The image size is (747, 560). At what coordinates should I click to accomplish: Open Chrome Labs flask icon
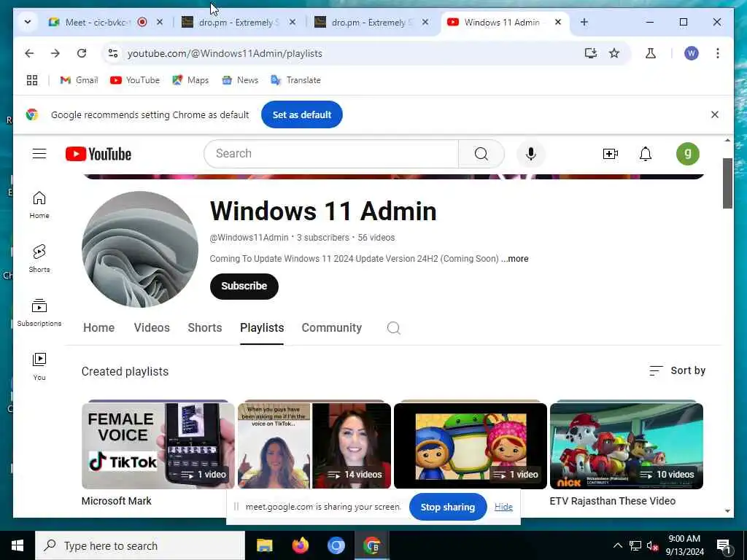(x=650, y=53)
